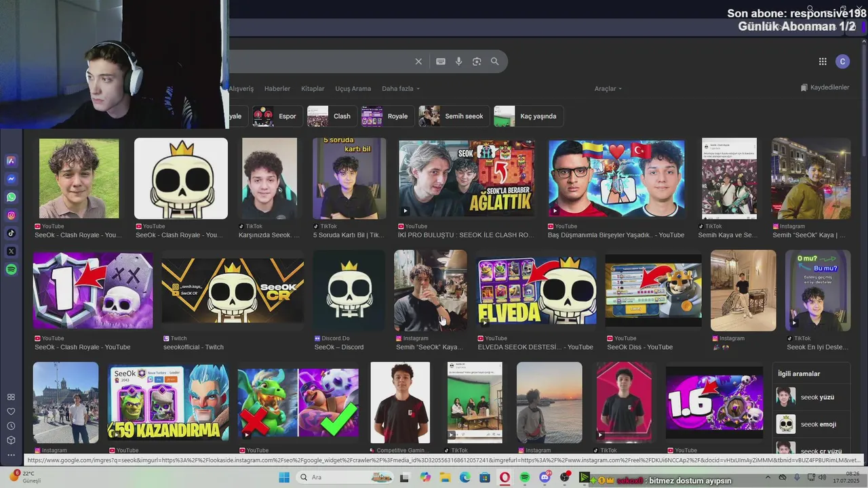The image size is (868, 488).
Task: Open bookmarks via the heart sidebar icon
Action: (x=11, y=411)
